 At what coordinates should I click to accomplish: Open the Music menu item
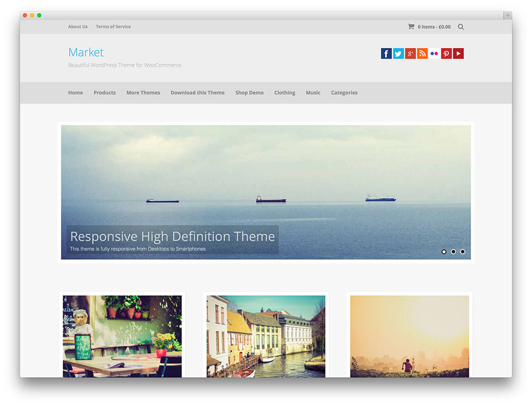[x=313, y=93]
